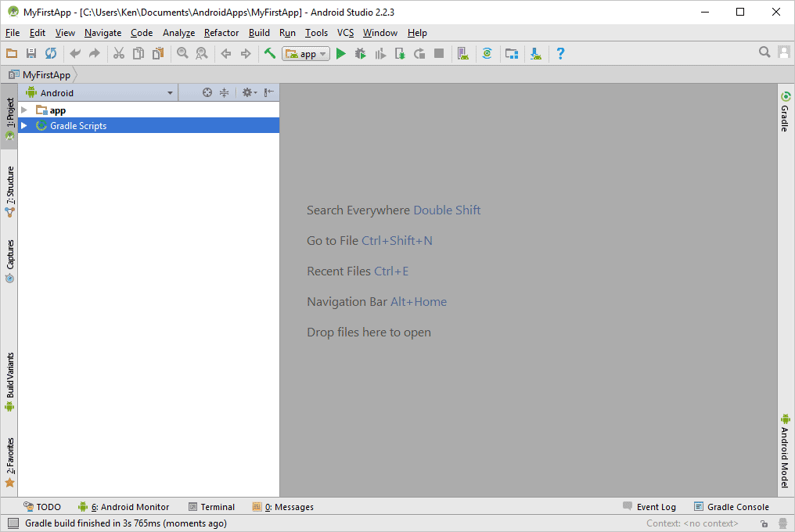795x532 pixels.
Task: Click the Help question mark icon
Action: (x=560, y=53)
